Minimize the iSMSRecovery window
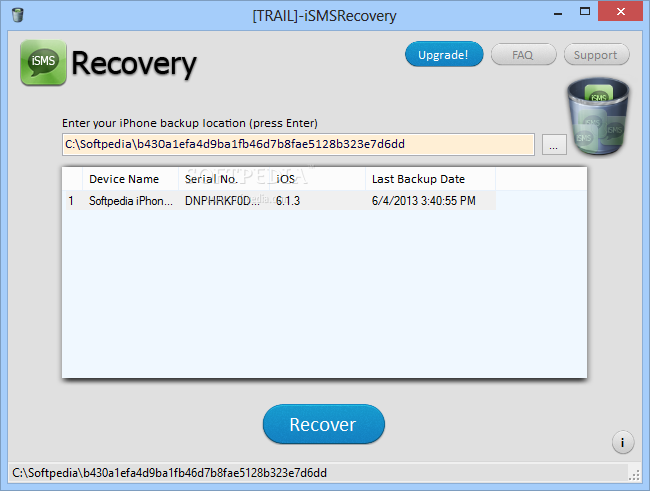Image resolution: width=650 pixels, height=491 pixels. coord(558,12)
